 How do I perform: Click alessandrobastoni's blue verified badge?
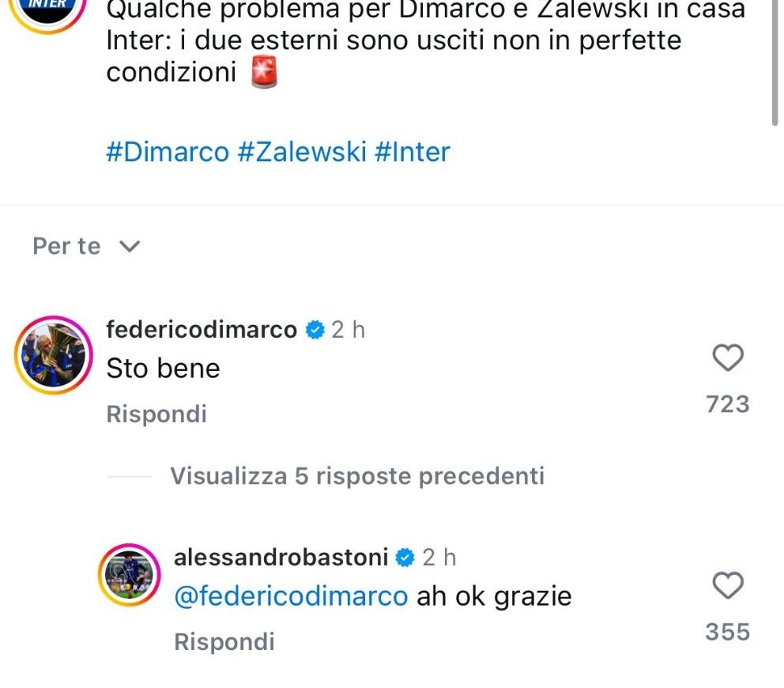coord(405,558)
